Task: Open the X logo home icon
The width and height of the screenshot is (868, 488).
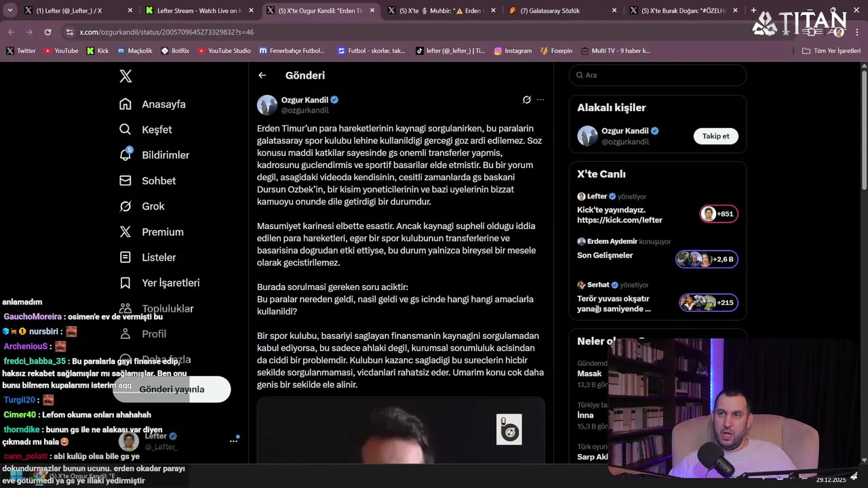Action: pyautogui.click(x=125, y=76)
